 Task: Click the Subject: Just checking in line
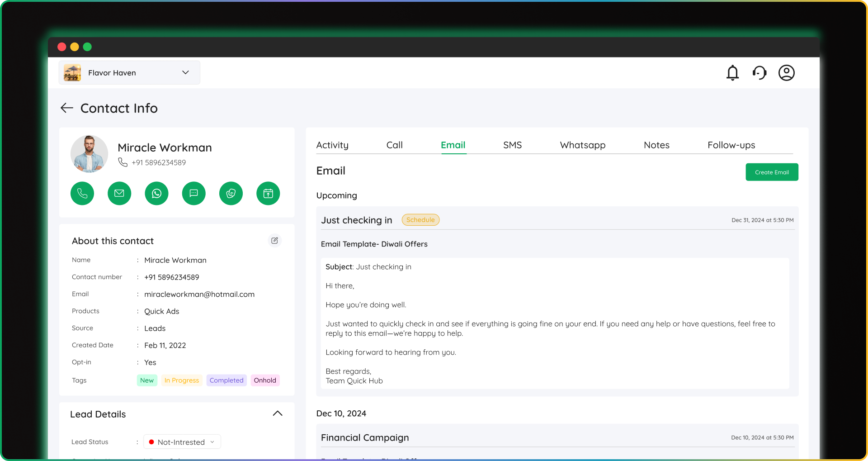coord(368,267)
